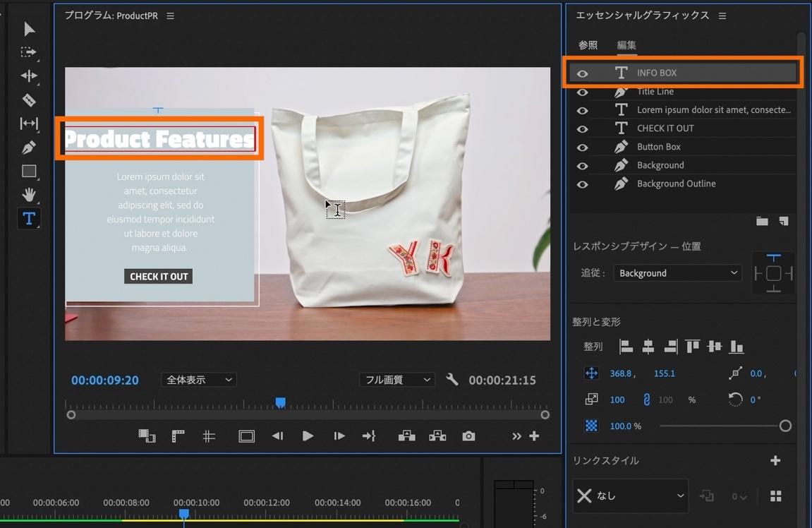Create a new linked style plus

775,461
